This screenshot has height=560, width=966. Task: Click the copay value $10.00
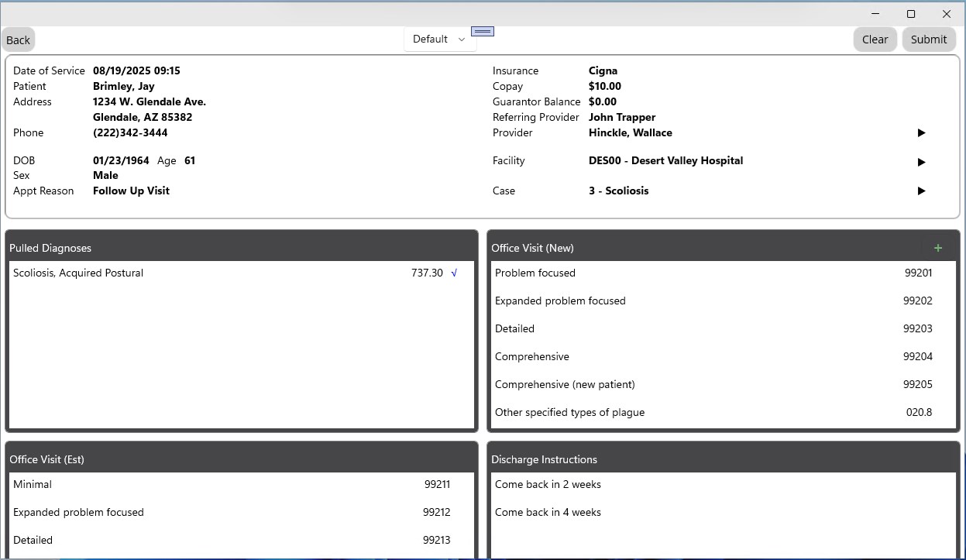click(605, 86)
